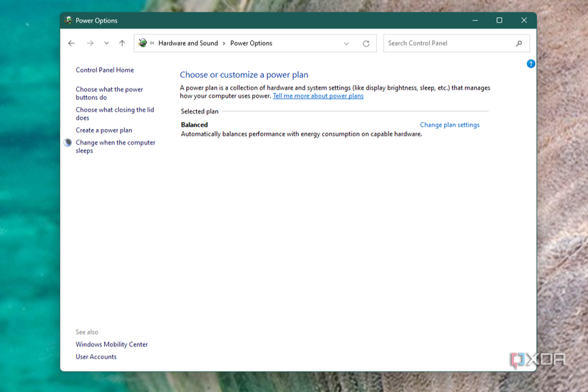Open Windows Mobility Center link
The width and height of the screenshot is (588, 392).
112,344
